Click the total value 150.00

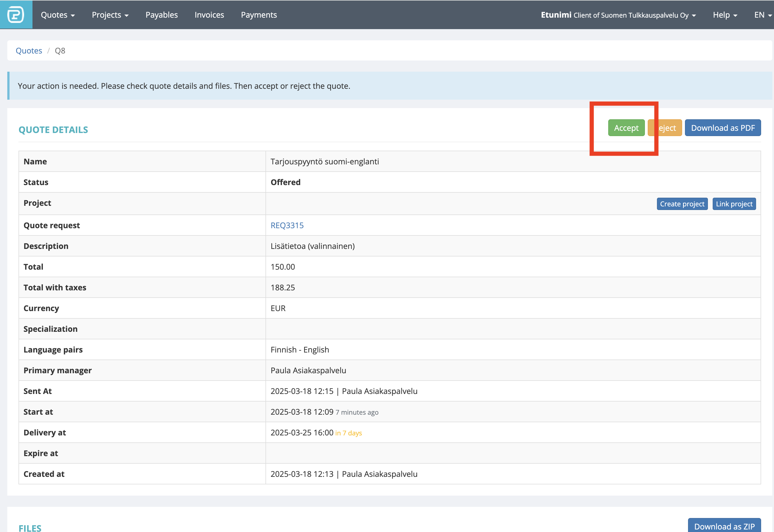pos(283,267)
